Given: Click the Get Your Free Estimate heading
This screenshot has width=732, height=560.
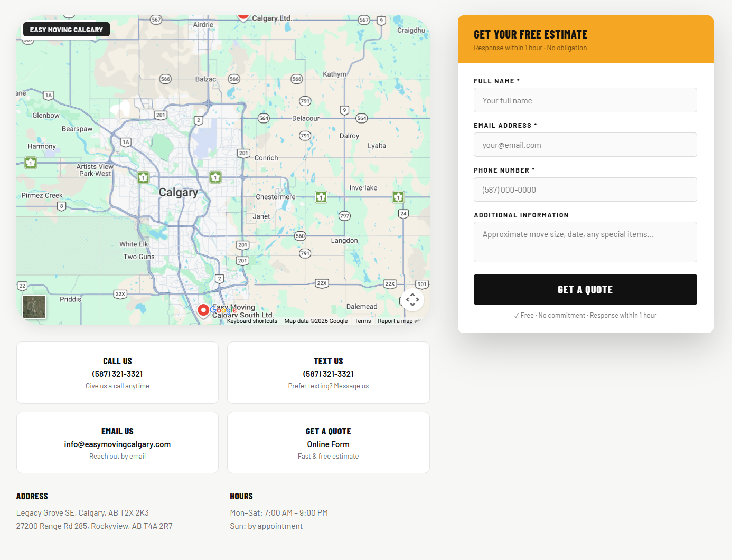Looking at the screenshot, I should coord(530,35).
